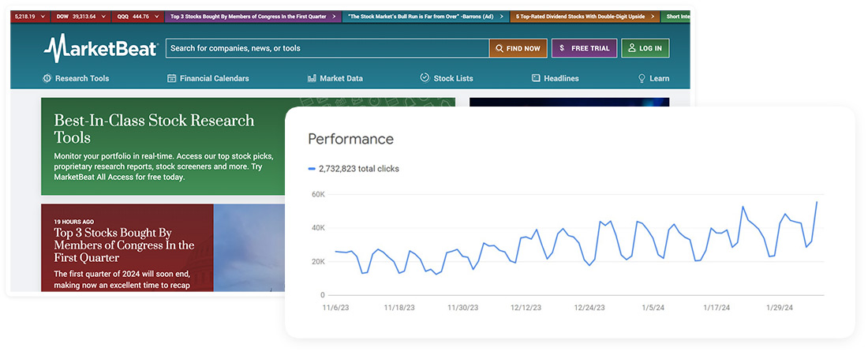The height and width of the screenshot is (359, 868).
Task: Click the 19 HOURS AGO timestamp
Action: [x=74, y=221]
